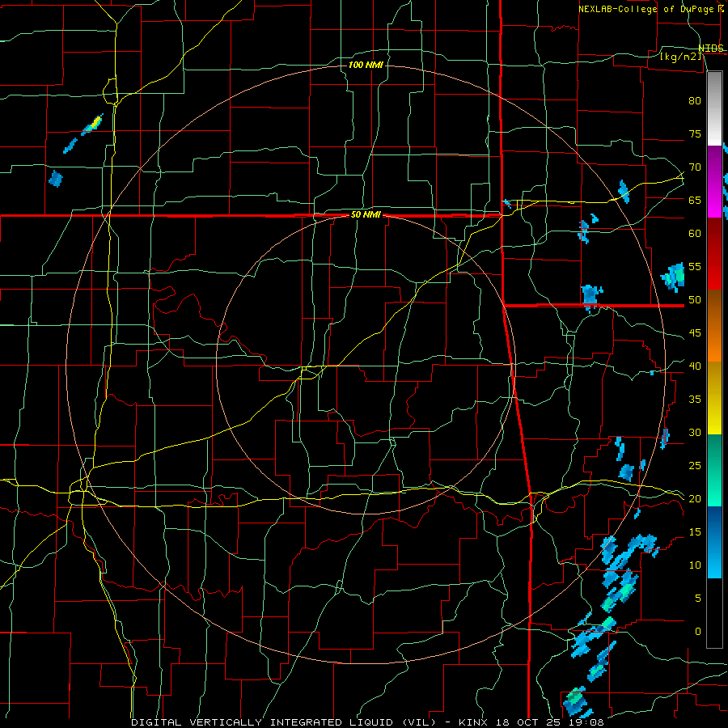728x728 pixels.
Task: Click the 10 value on the color scale
Action: coord(695,565)
